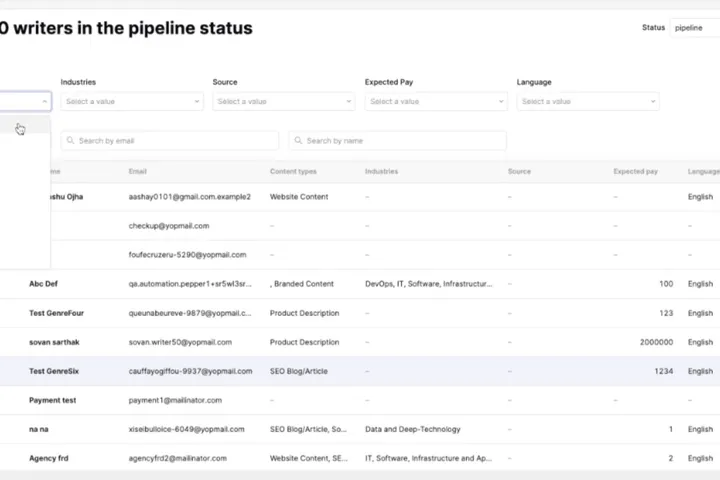Open the Expected Pay filter dropdown
This screenshot has height=480, width=720.
coord(436,102)
